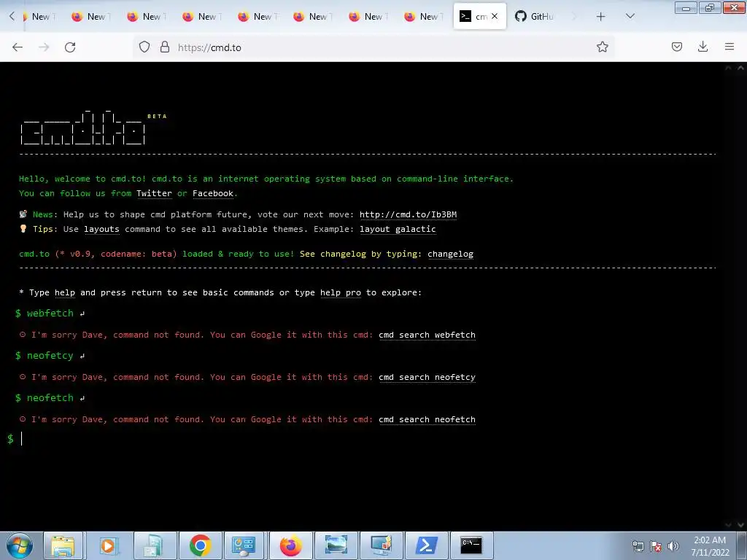Viewport: 747px width, 560px height.
Task: Switch to the GitHub tab
Action: tap(534, 17)
